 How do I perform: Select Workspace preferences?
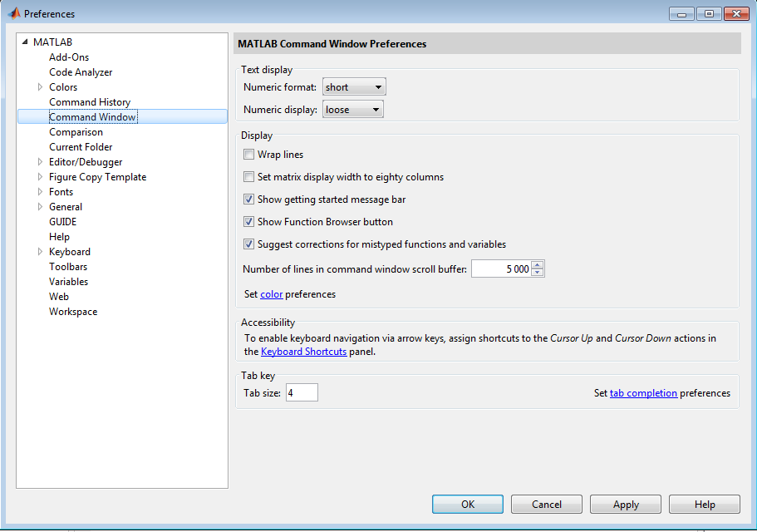(73, 312)
